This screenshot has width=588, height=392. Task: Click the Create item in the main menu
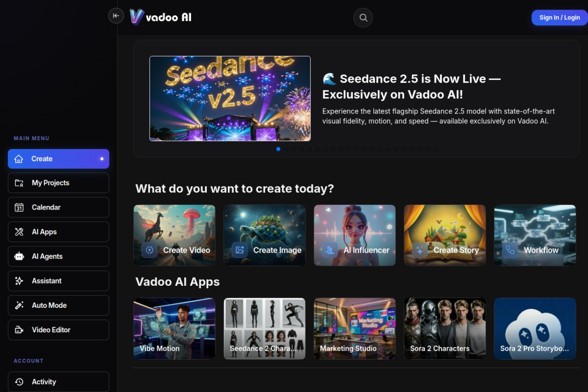click(58, 159)
